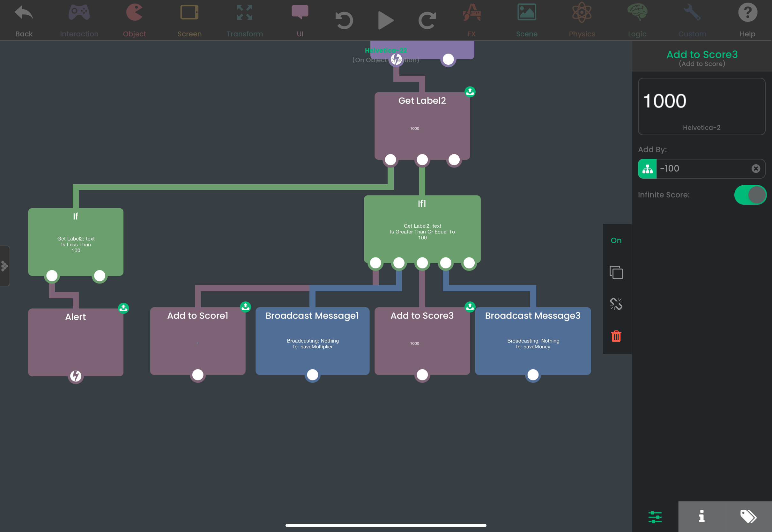Click the Broadcast Message3 output port
Image resolution: width=772 pixels, height=532 pixels.
tap(533, 375)
